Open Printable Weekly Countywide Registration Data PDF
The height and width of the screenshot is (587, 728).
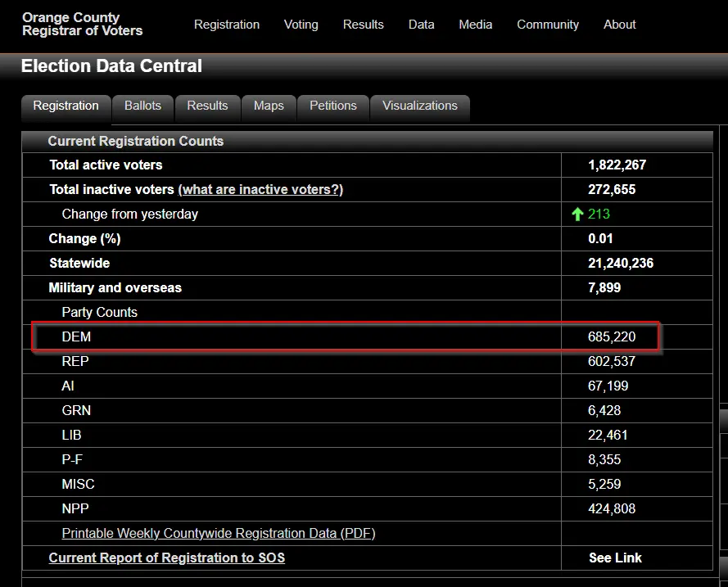218,534
